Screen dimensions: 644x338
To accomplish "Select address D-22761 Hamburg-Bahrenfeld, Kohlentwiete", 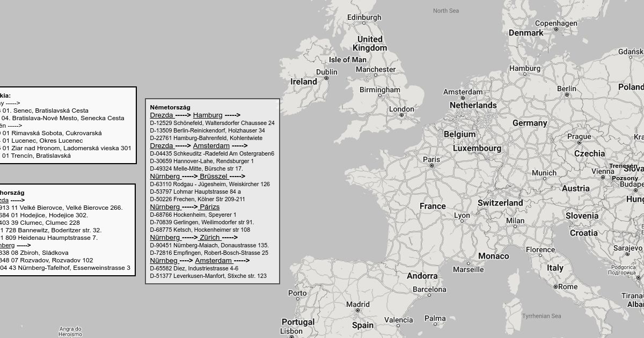I will [206, 138].
